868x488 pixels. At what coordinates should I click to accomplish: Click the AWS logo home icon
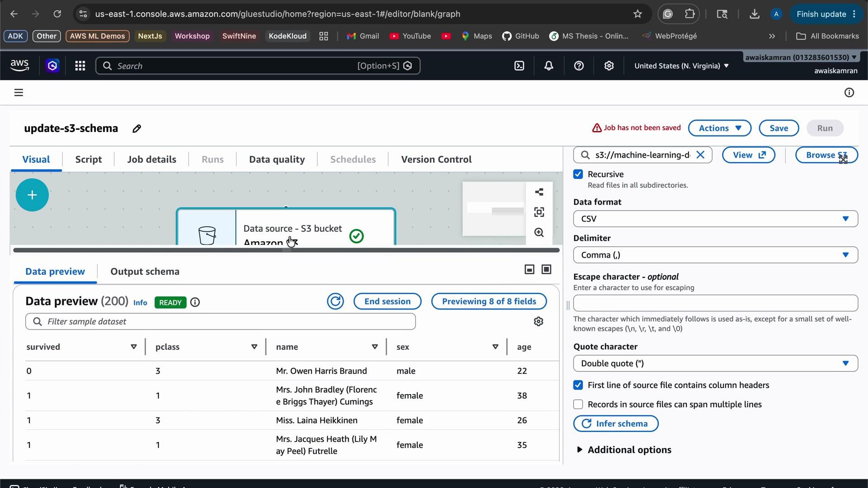click(x=19, y=66)
